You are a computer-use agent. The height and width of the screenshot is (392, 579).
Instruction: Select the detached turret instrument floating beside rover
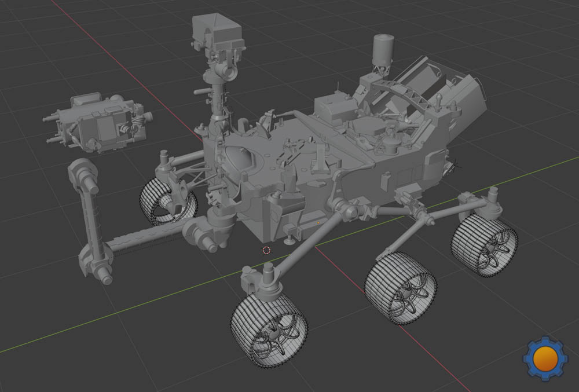98,123
